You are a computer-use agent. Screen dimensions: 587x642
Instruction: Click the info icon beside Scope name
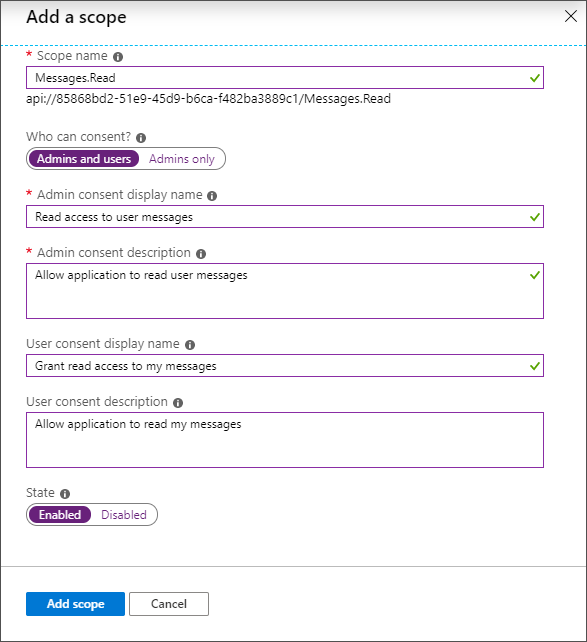point(118,57)
